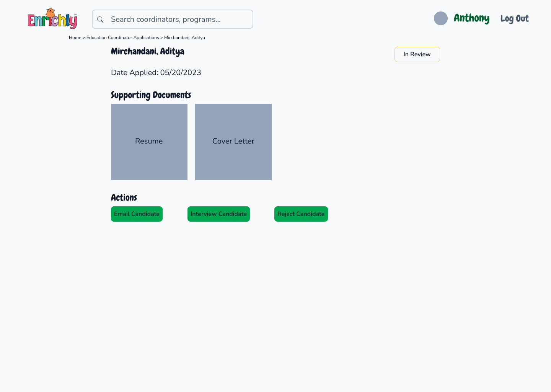
Task: Email the candidate
Action: [137, 214]
